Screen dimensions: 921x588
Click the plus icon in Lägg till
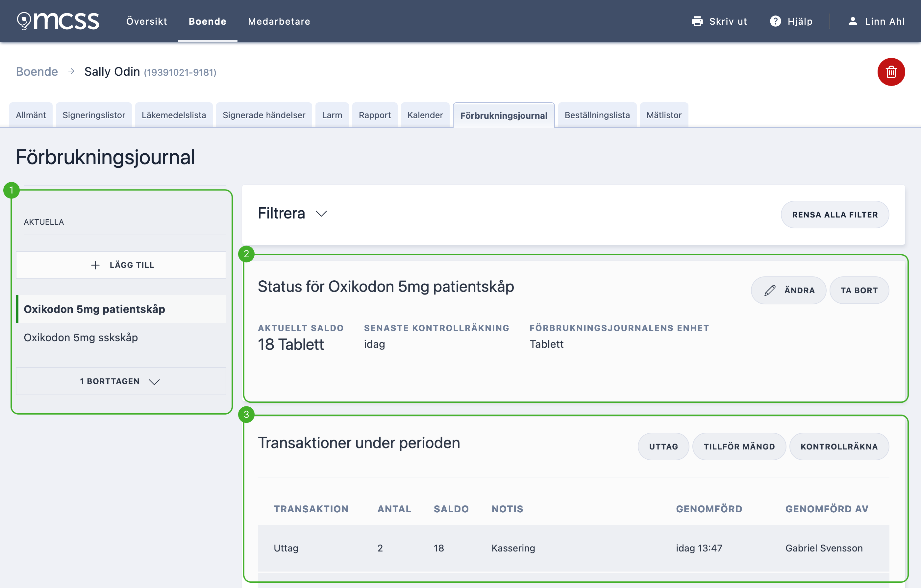point(95,265)
